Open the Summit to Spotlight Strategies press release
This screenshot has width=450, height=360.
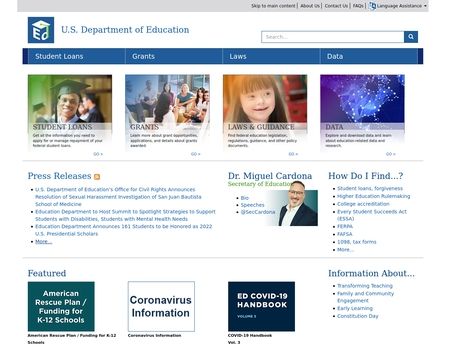(x=125, y=215)
